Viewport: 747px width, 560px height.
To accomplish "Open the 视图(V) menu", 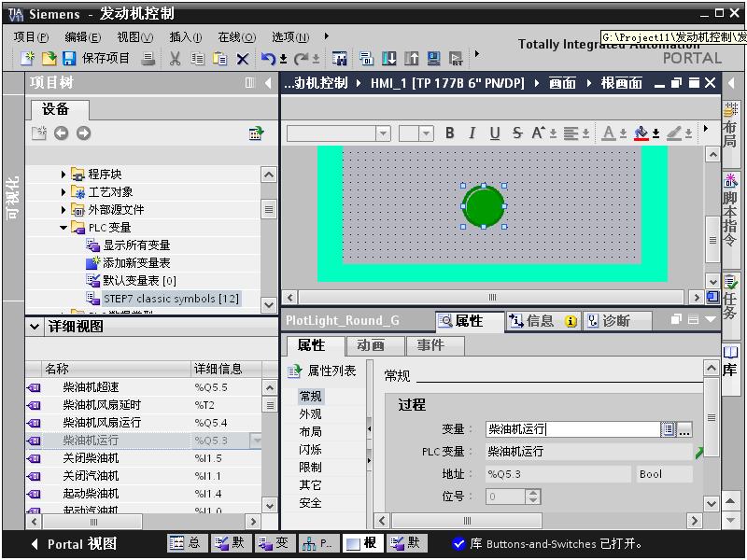I will (x=134, y=36).
